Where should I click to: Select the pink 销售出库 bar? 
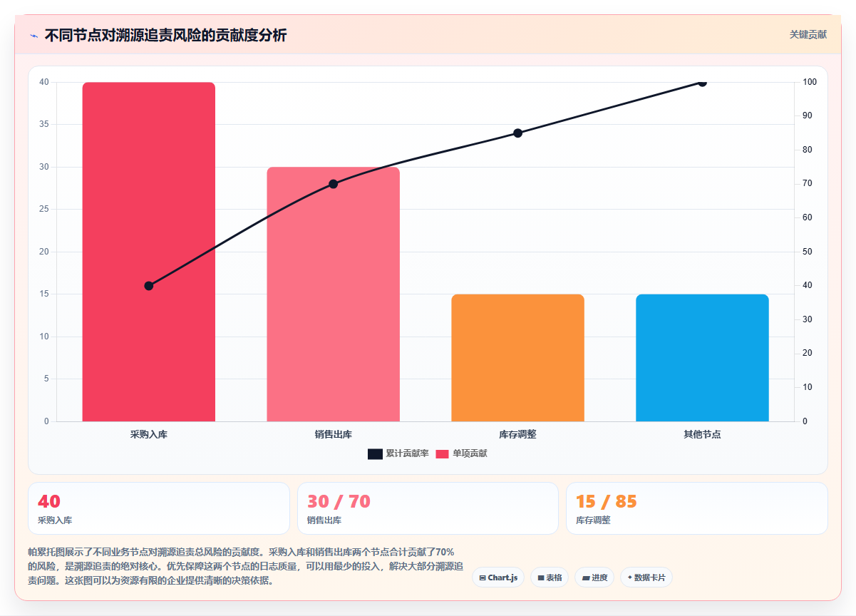pyautogui.click(x=333, y=294)
